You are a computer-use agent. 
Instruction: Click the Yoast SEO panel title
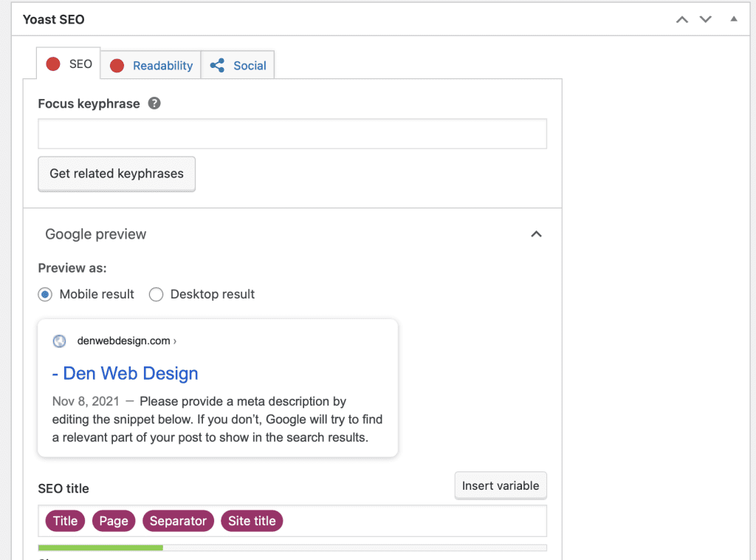(x=53, y=20)
